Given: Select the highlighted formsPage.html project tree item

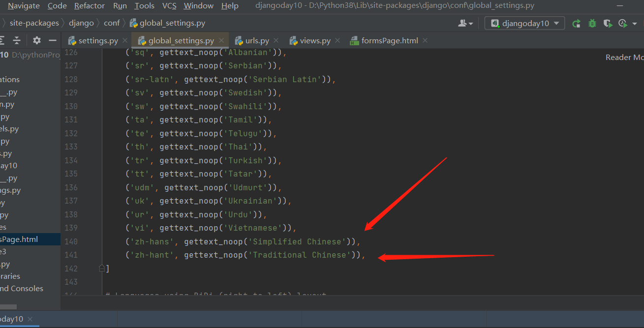Looking at the screenshot, I should point(30,239).
